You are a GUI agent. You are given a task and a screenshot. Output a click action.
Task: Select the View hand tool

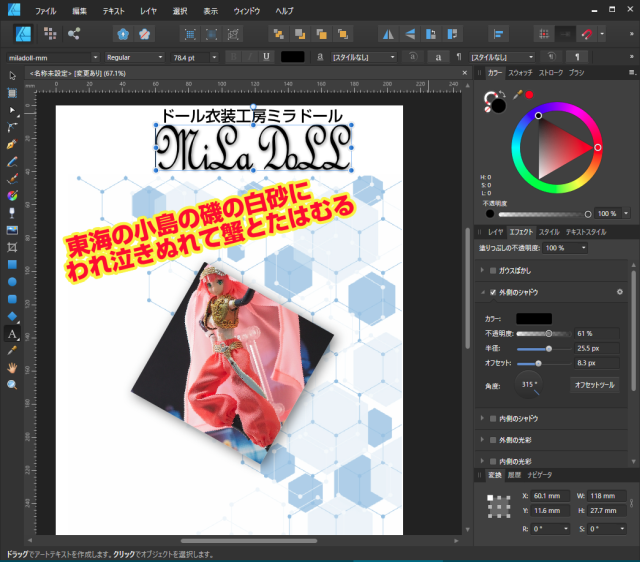(12, 368)
